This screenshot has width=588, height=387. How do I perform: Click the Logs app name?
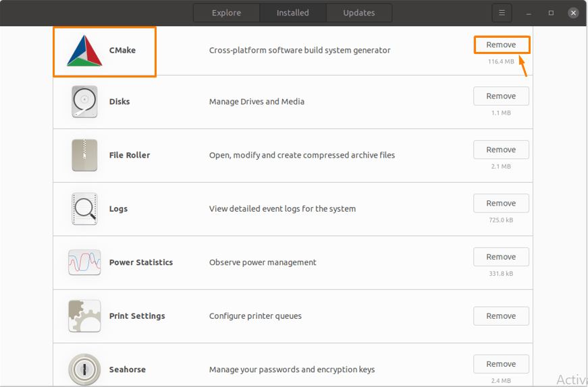(x=118, y=209)
